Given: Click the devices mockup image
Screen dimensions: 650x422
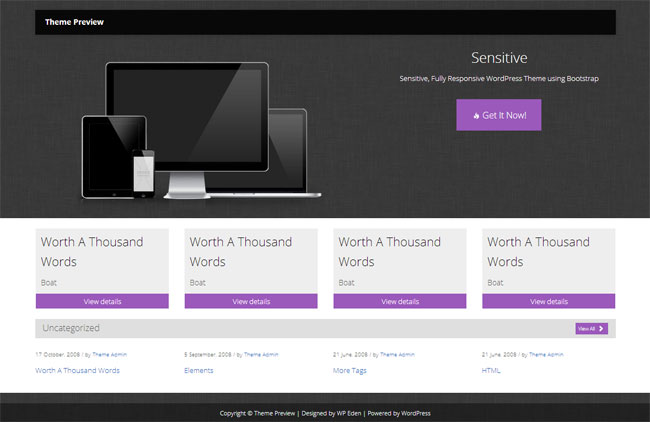Looking at the screenshot, I should (201, 131).
